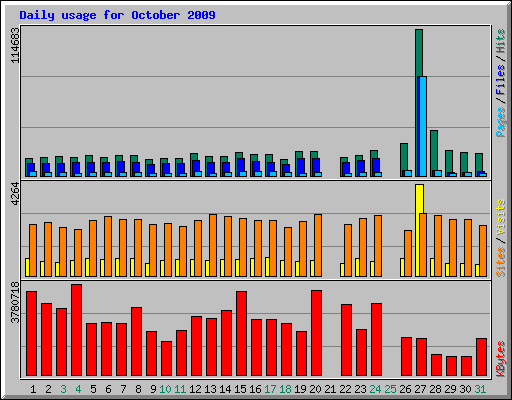Click day label 20 on the x-axis
Viewport: 512px width, 400px height.
click(315, 389)
